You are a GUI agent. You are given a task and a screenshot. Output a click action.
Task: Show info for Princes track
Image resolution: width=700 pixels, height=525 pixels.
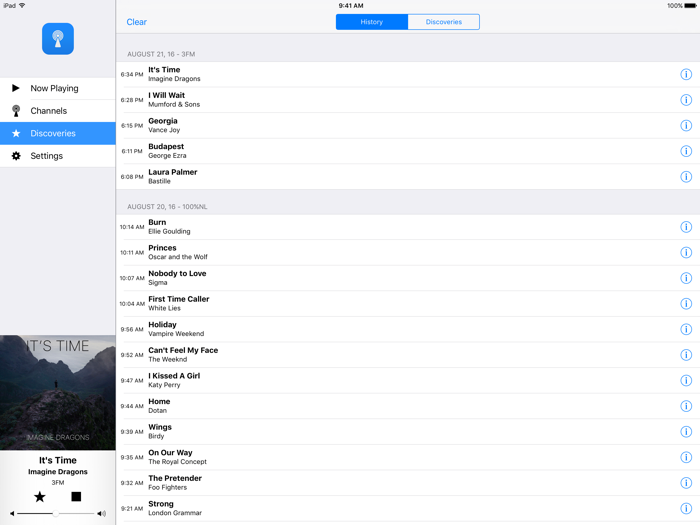[686, 253]
